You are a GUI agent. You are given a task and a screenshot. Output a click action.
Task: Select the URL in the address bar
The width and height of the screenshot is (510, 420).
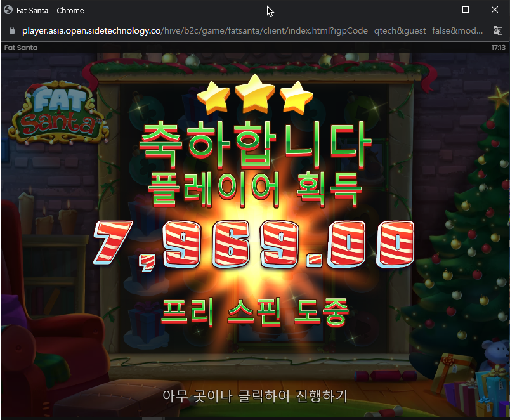[252, 30]
